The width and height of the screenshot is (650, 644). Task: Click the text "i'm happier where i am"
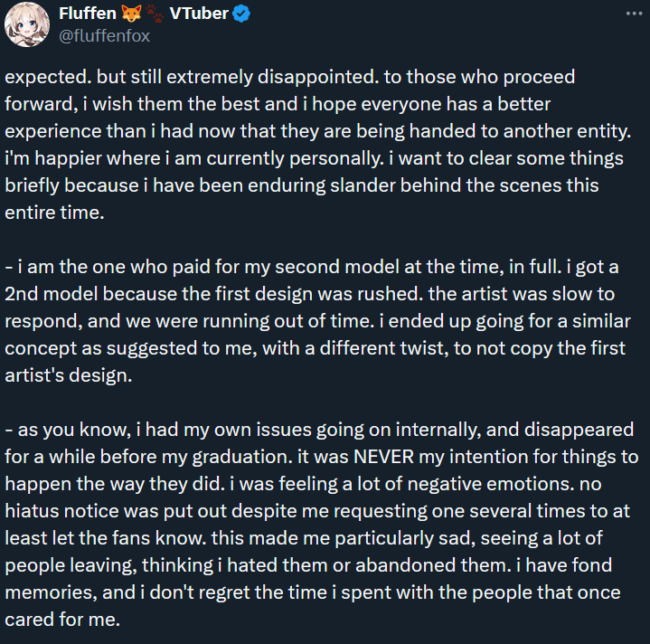pyautogui.click(x=103, y=158)
